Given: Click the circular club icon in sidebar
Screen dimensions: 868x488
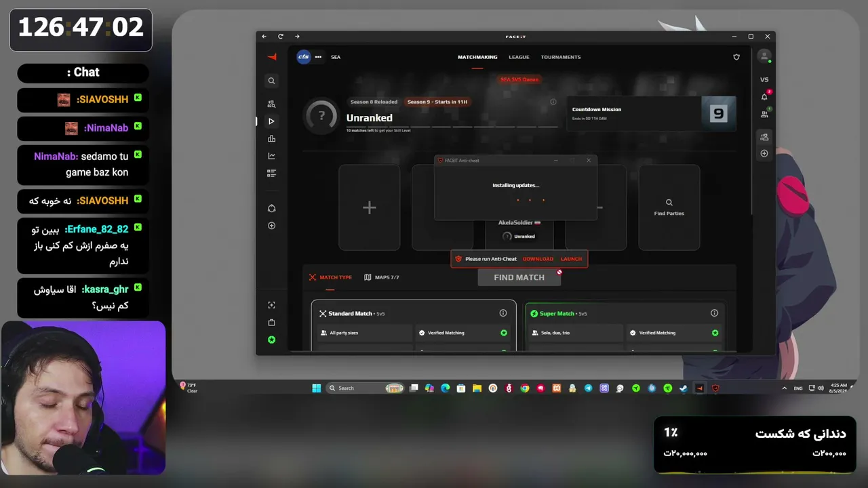Looking at the screenshot, I should click(x=271, y=208).
